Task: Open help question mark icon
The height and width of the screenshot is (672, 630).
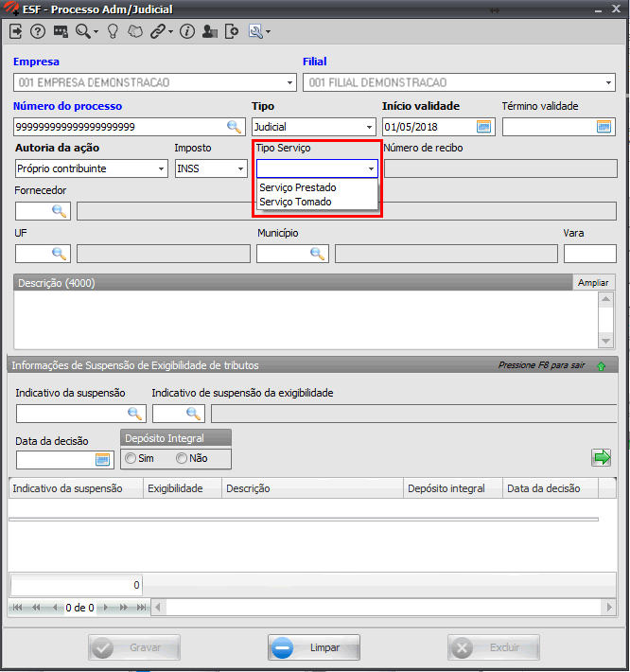Action: (x=38, y=31)
